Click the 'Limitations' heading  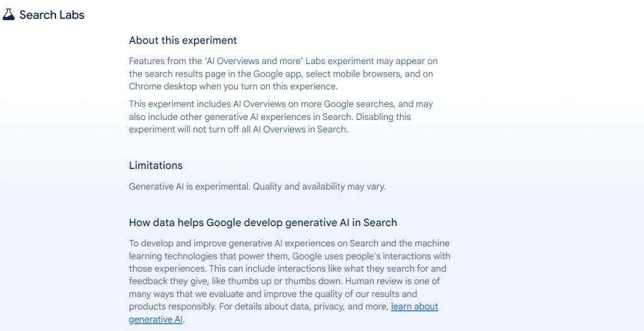tap(156, 165)
